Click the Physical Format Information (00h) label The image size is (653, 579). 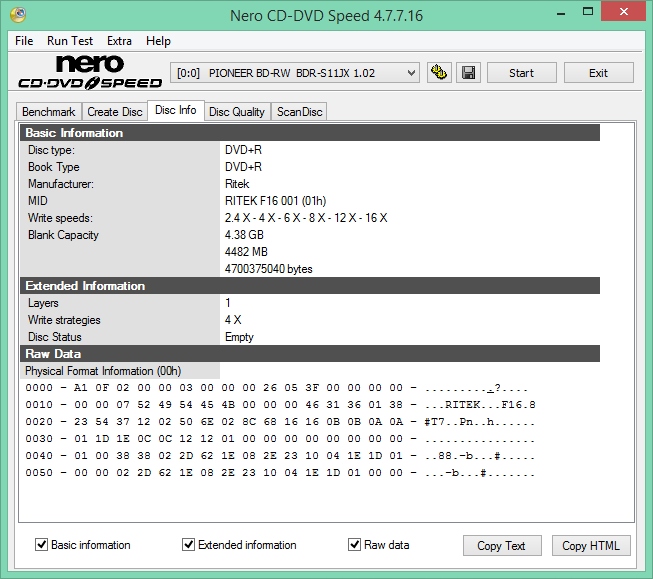tap(103, 371)
